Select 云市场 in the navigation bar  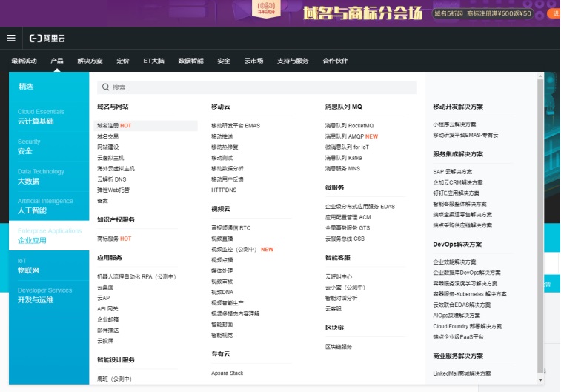(253, 61)
